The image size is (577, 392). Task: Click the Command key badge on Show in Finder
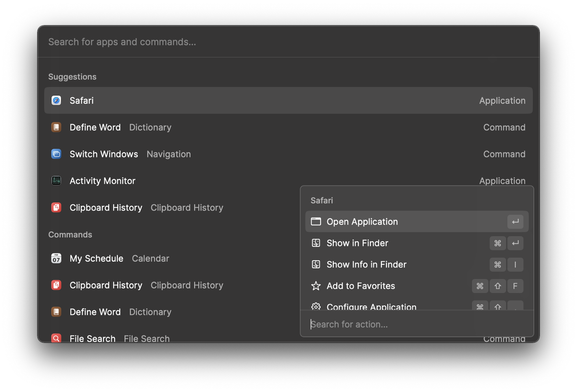click(x=497, y=243)
